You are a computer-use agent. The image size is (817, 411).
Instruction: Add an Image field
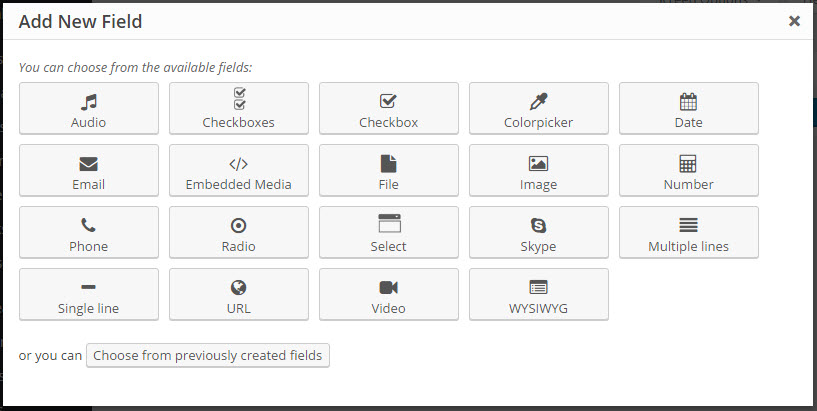tap(538, 171)
